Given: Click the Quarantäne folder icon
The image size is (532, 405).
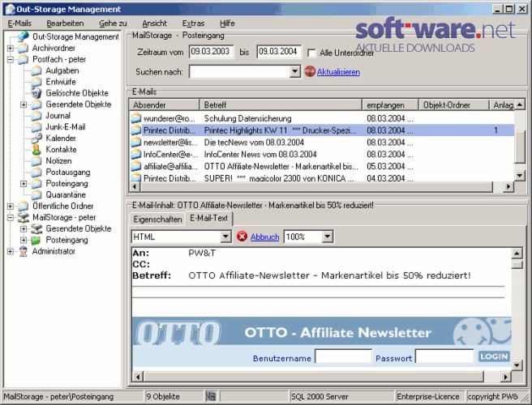Looking at the screenshot, I should [36, 195].
